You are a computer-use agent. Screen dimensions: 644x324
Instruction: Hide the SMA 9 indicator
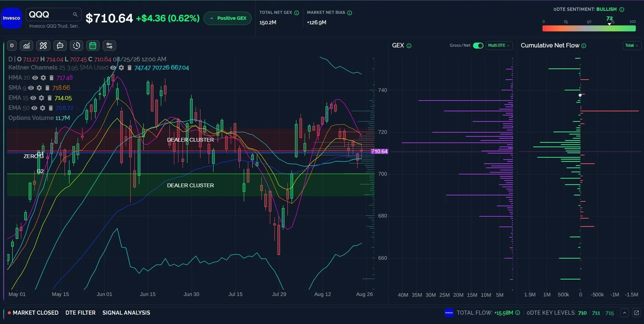[31, 88]
